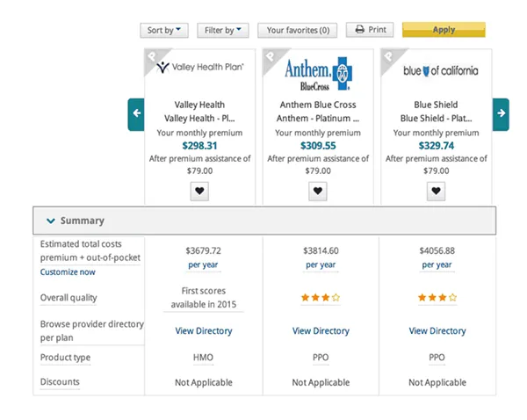Collapse the Summary section

pyautogui.click(x=52, y=221)
